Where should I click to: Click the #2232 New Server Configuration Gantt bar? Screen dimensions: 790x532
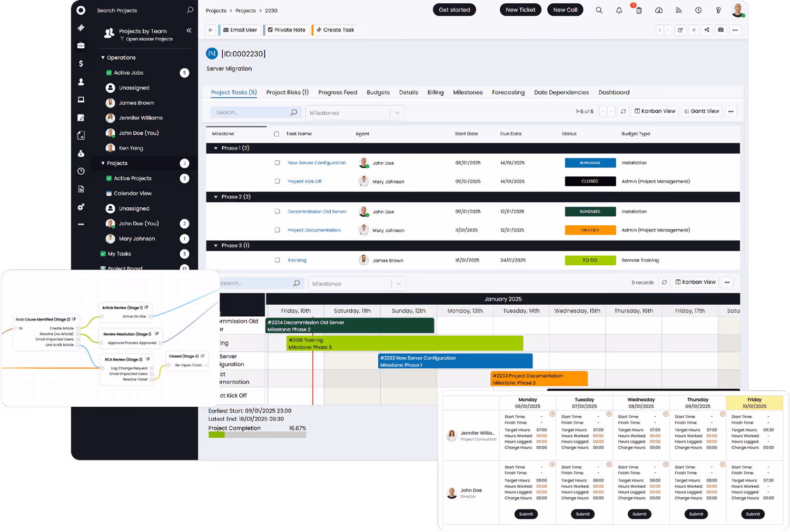point(456,361)
